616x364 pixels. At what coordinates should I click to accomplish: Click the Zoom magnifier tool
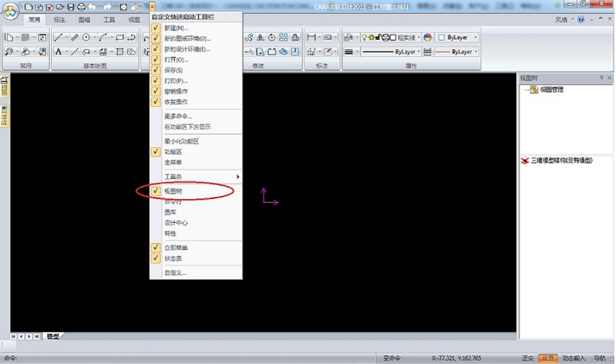pos(9,51)
